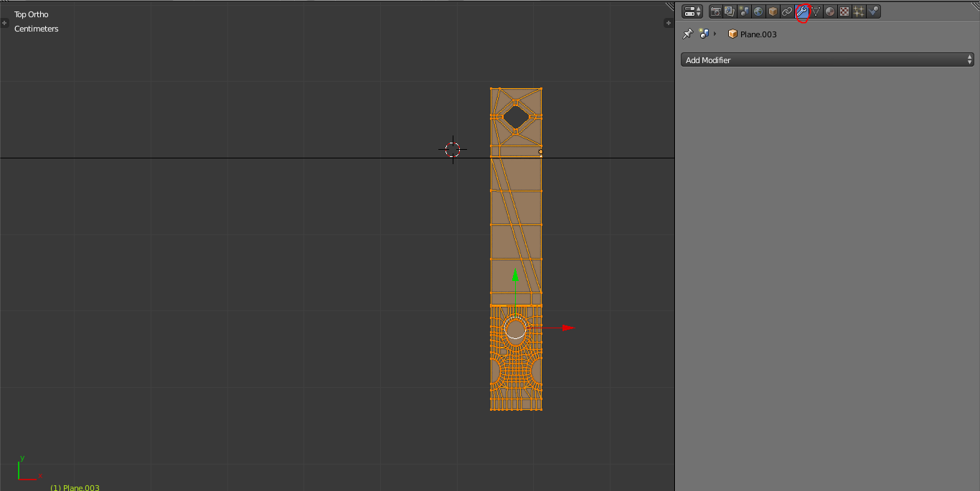Click the World properties globe icon

758,11
